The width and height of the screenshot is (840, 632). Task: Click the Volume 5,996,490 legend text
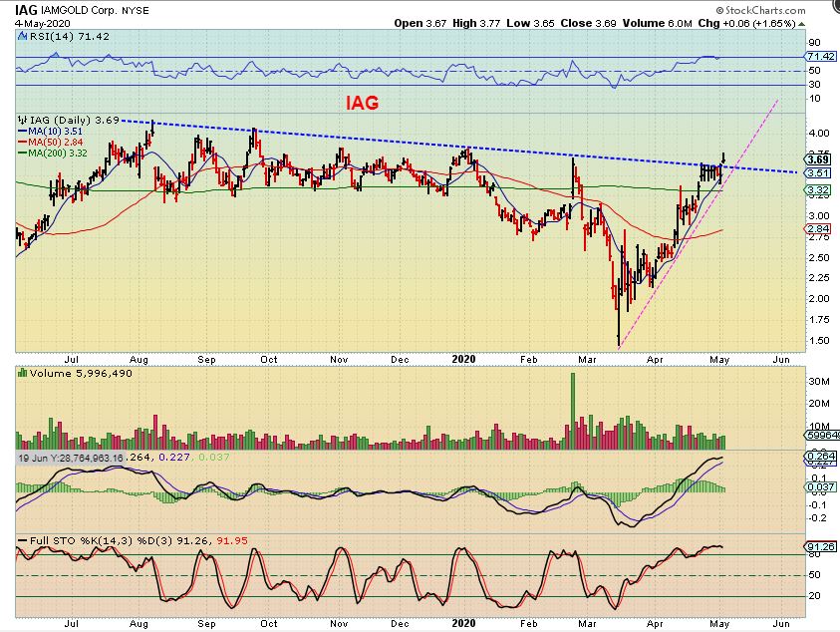[81, 373]
